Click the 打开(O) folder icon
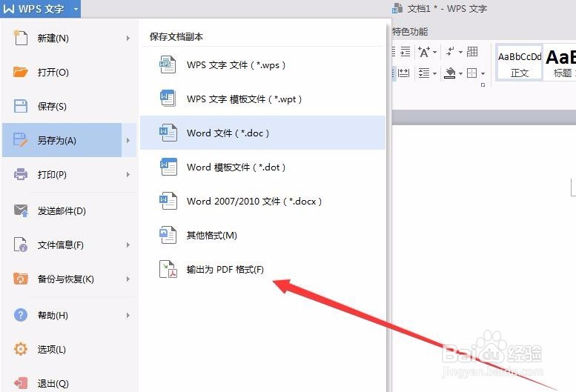 coord(21,72)
